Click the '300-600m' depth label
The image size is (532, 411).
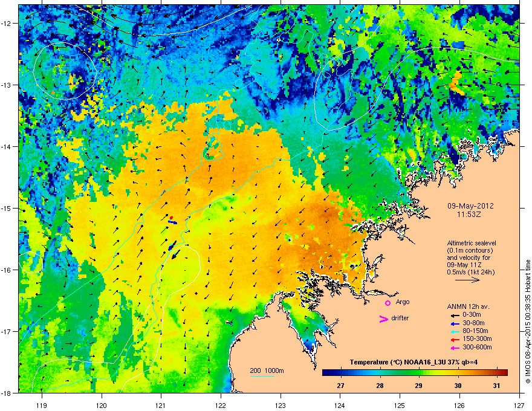[477, 348]
